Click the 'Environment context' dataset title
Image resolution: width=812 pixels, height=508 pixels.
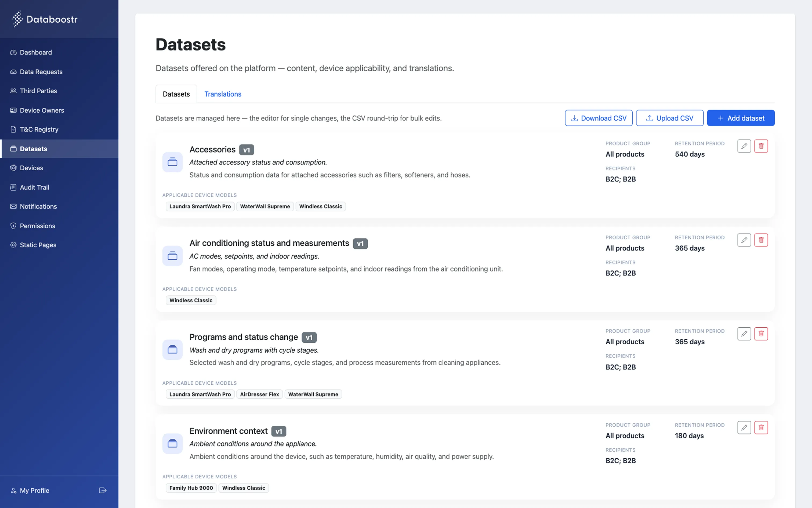[229, 431]
